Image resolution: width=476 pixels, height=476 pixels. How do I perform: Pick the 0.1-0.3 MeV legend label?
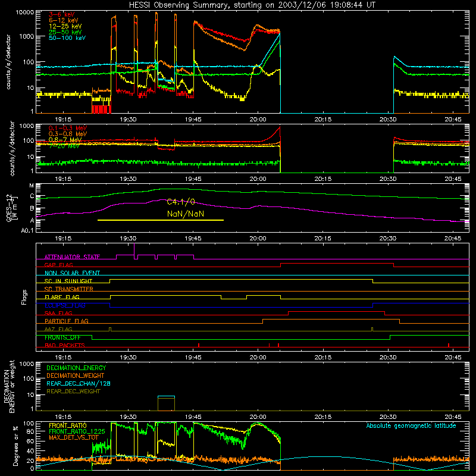tap(68, 128)
